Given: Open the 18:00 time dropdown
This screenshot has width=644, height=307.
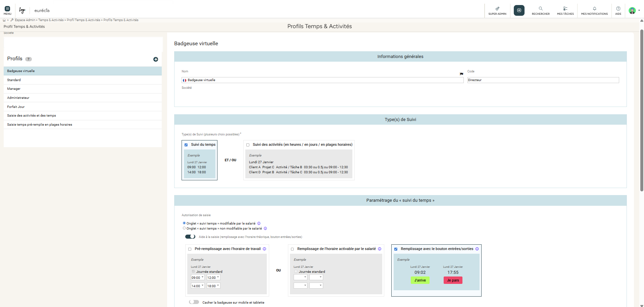Looking at the screenshot, I should click(x=213, y=286).
